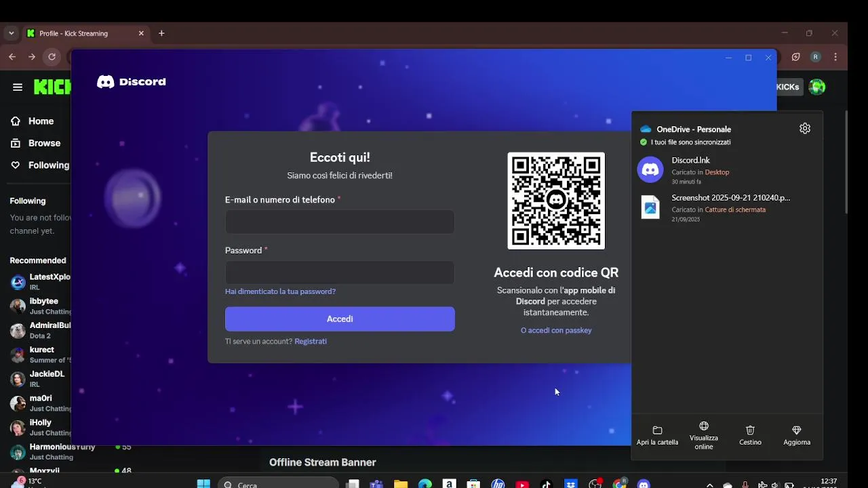
Task: Open kurect channel in Recommended
Action: tap(41, 354)
